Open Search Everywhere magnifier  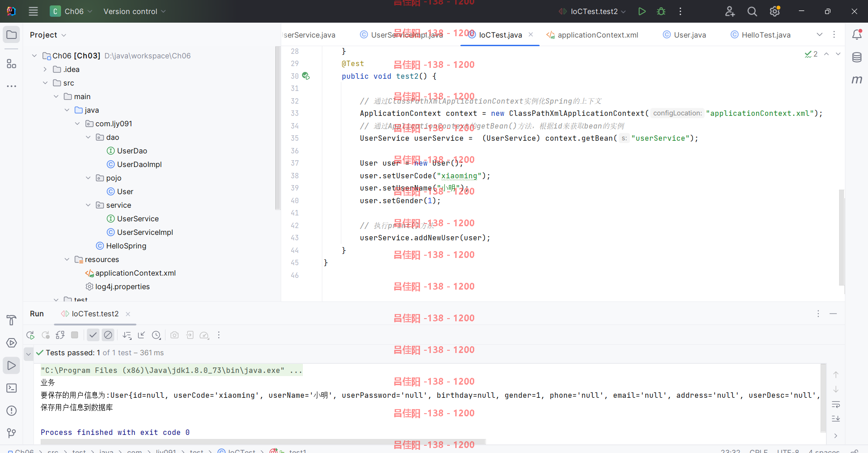point(752,11)
